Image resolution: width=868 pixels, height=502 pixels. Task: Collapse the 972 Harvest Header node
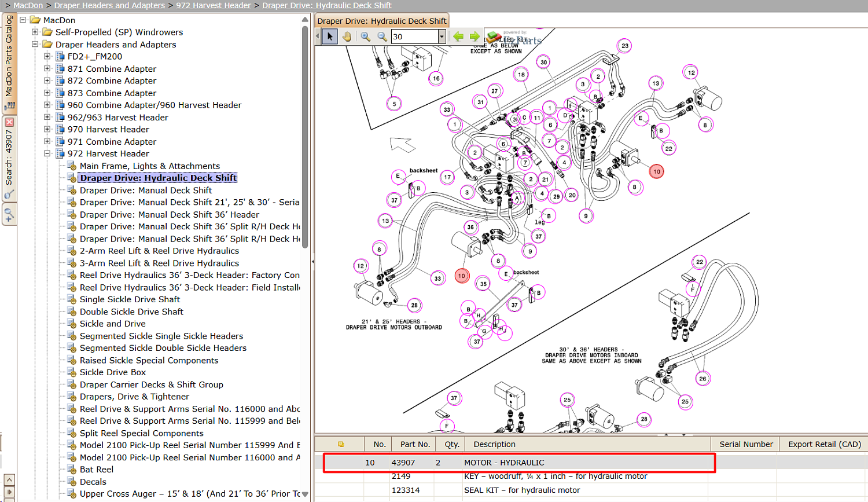pos(47,153)
